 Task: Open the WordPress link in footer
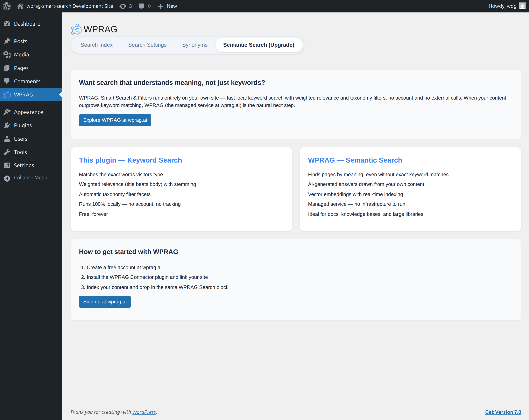[x=144, y=412]
